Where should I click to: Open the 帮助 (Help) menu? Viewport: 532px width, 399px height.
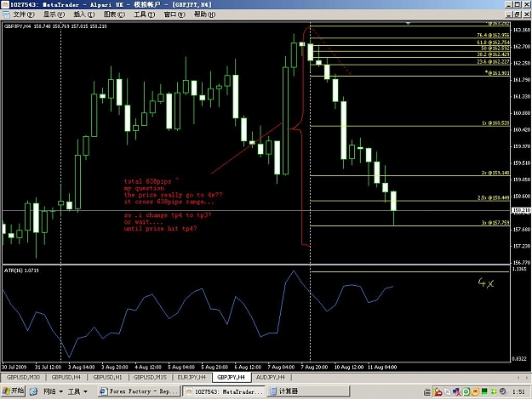[x=204, y=14]
